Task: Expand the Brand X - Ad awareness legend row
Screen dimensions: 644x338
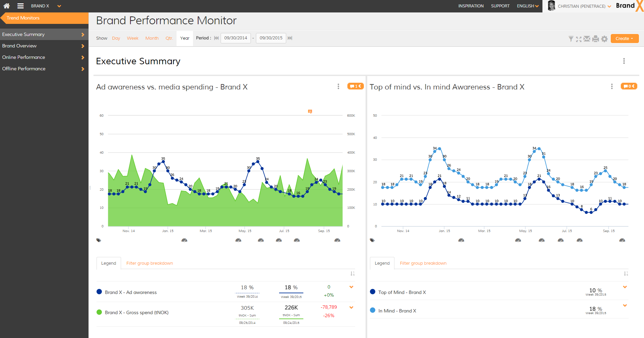Action: [351, 287]
